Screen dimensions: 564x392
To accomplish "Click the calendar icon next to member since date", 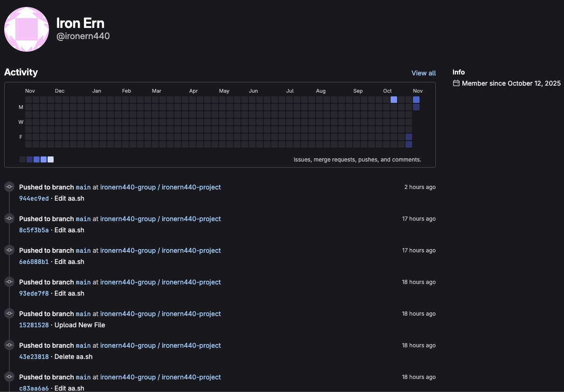I will pos(456,83).
